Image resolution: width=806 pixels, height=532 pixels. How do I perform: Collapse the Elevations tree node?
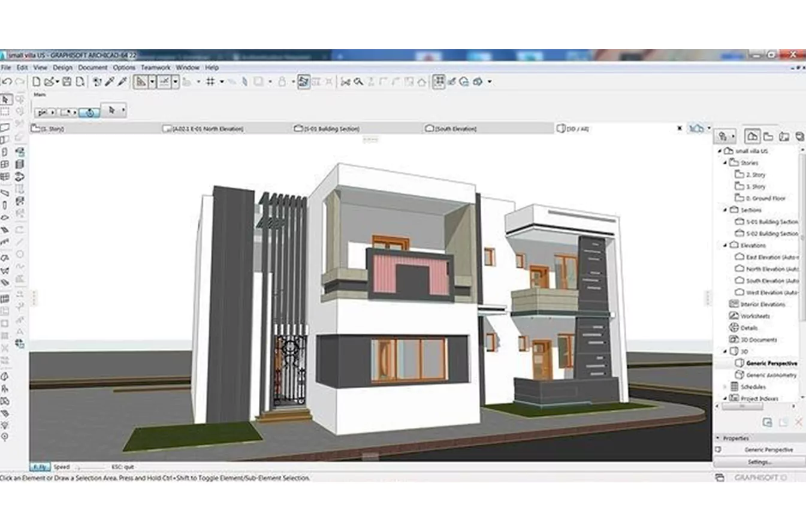tap(726, 245)
